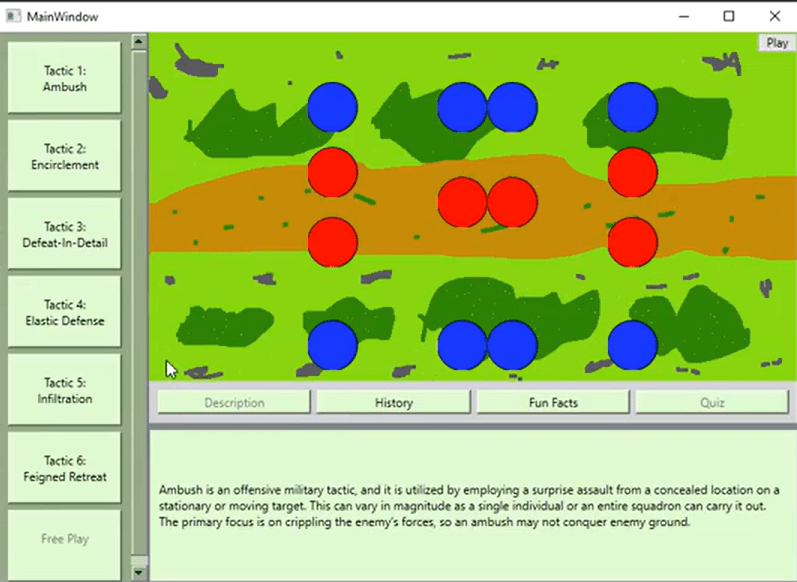Click the bottom-right blue unit circle
This screenshot has width=797, height=582.
click(x=632, y=345)
